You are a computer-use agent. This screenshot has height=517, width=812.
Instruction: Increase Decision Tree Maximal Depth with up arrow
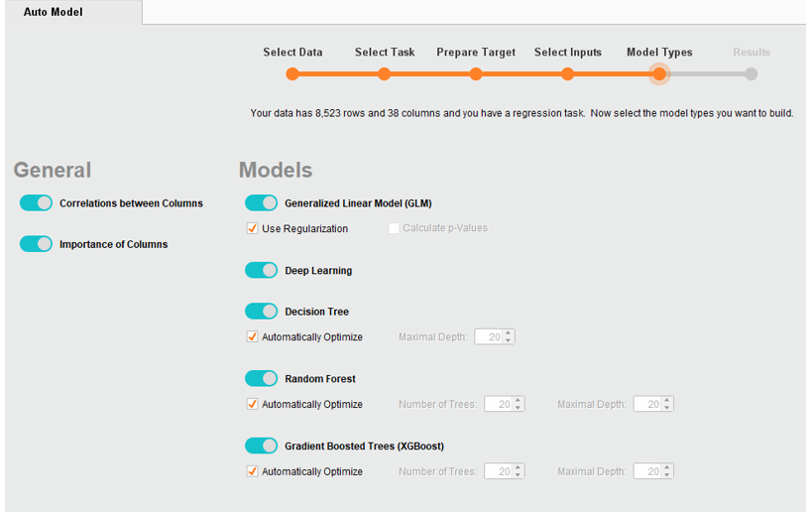click(509, 332)
